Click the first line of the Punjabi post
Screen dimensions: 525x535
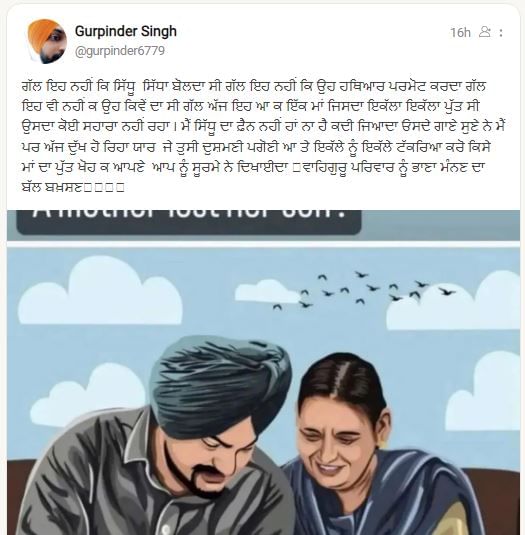[x=253, y=86]
